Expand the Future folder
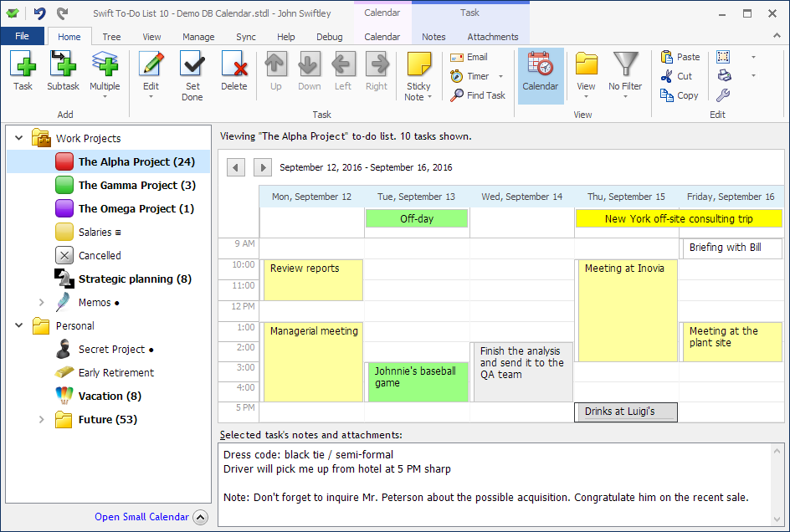The image size is (790, 532). tap(42, 419)
